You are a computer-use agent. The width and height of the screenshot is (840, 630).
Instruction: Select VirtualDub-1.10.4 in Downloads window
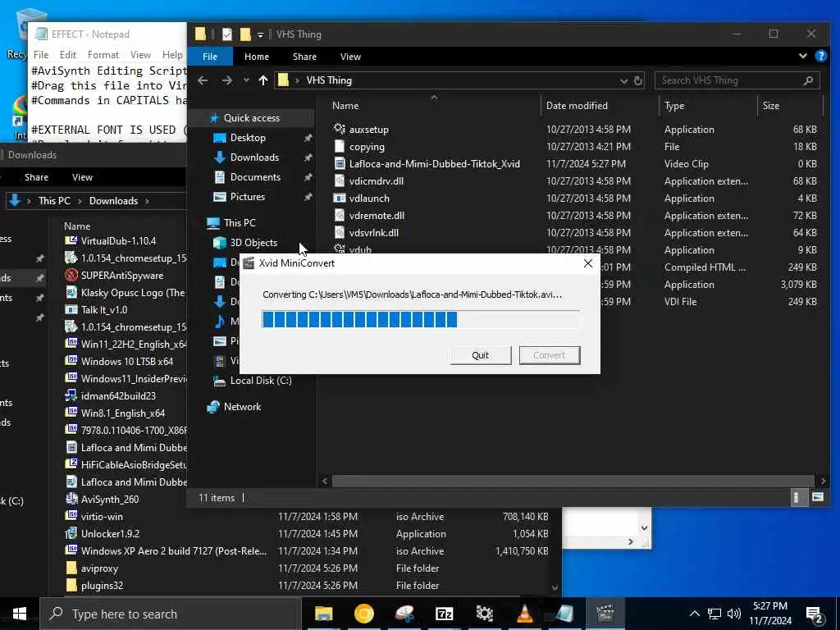pyautogui.click(x=118, y=240)
